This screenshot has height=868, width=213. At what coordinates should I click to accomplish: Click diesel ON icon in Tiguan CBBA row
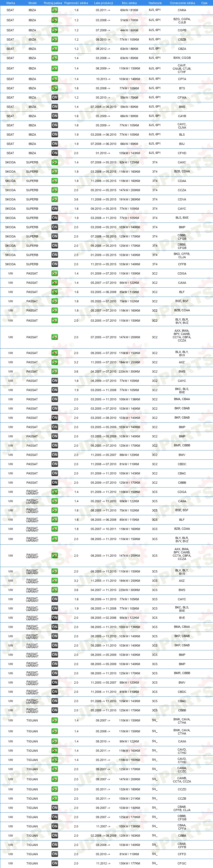[54, 836]
